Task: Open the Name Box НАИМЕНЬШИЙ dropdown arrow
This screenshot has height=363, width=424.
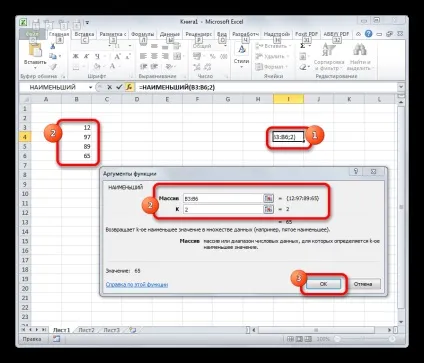Action: point(90,87)
